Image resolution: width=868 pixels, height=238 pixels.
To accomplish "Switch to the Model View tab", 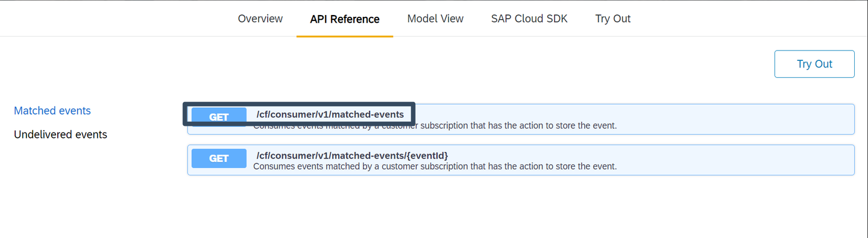I will (x=435, y=19).
